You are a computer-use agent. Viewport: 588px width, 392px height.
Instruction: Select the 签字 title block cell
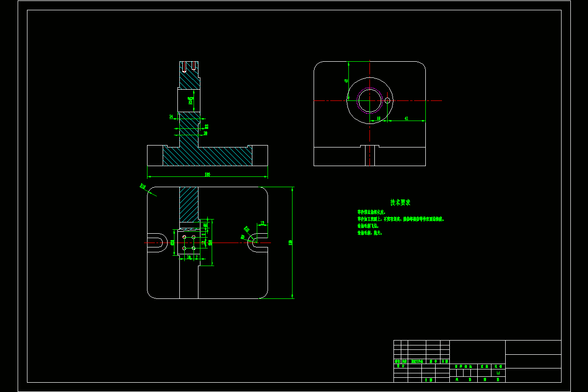(x=433, y=361)
